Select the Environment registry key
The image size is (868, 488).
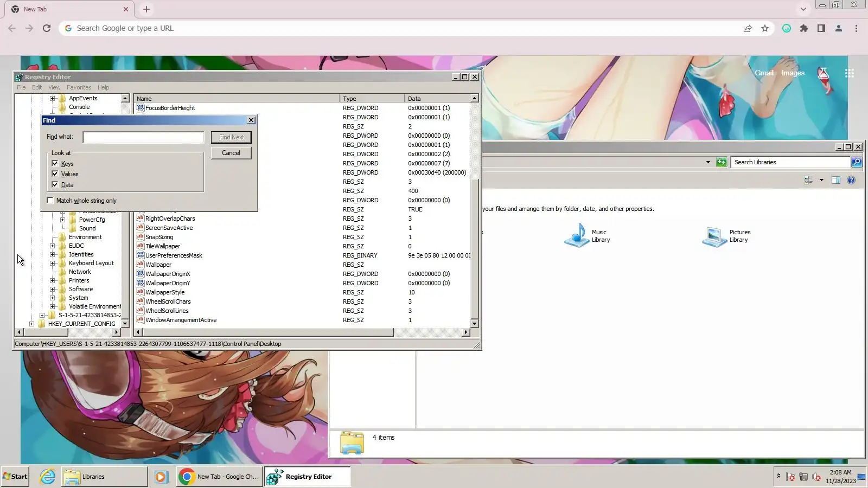pos(85,237)
